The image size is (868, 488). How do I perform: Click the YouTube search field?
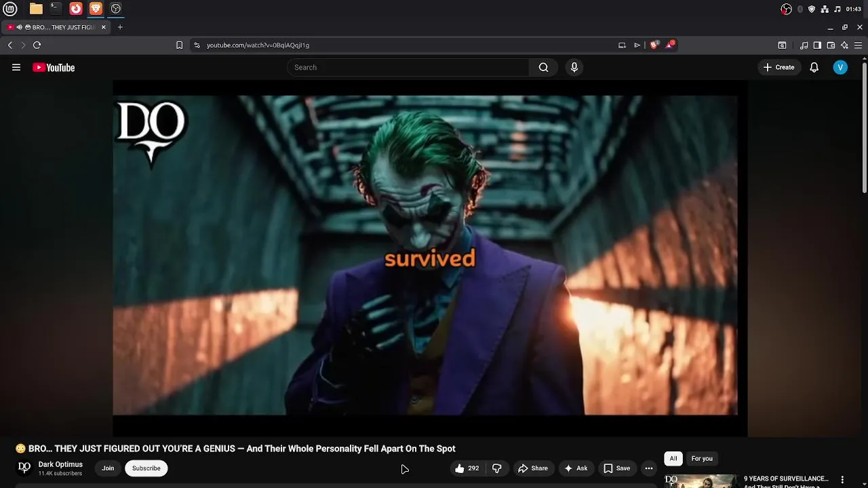[x=408, y=67]
